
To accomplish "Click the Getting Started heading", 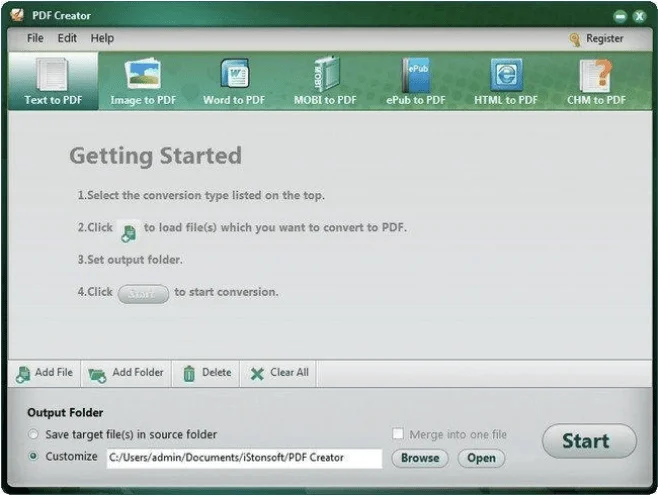I will 155,156.
